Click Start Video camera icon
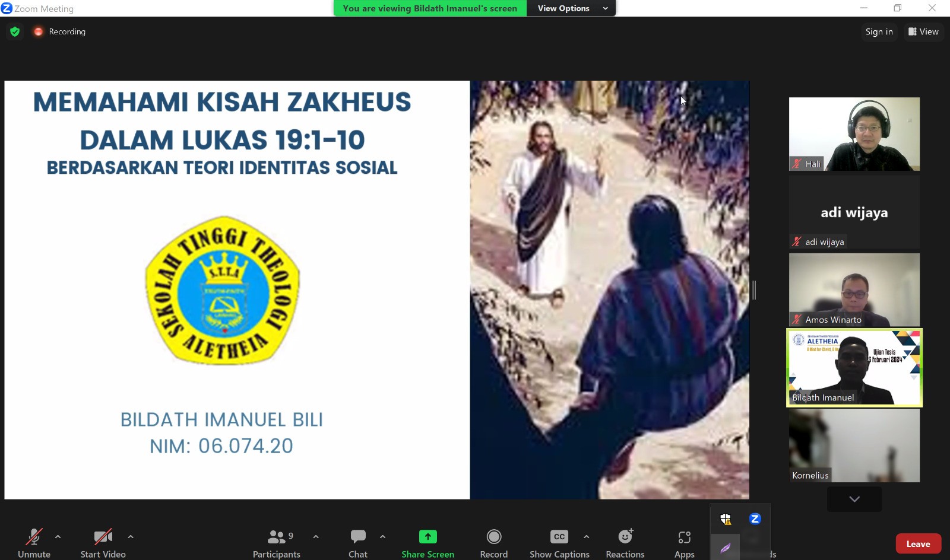This screenshot has height=560, width=950. click(x=103, y=537)
